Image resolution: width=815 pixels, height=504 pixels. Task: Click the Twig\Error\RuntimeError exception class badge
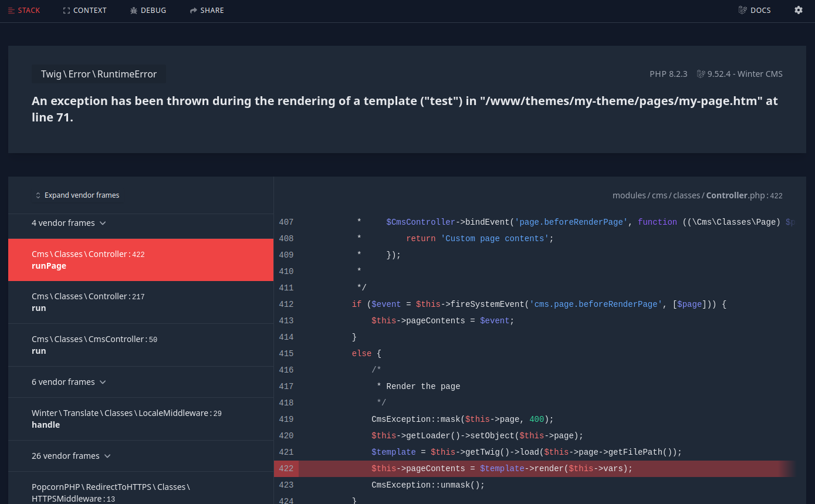point(99,74)
